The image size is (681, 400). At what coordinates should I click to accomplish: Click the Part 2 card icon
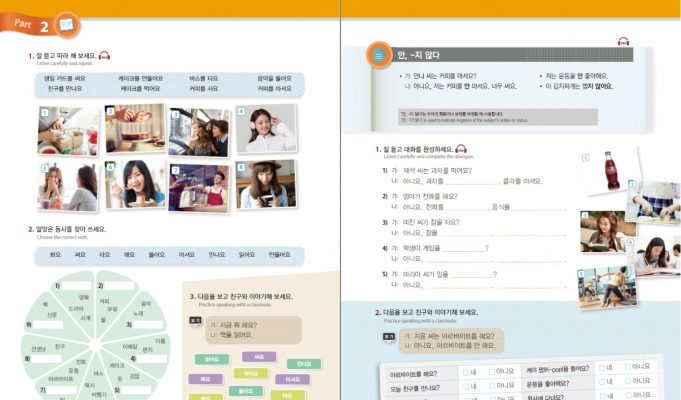(66, 24)
